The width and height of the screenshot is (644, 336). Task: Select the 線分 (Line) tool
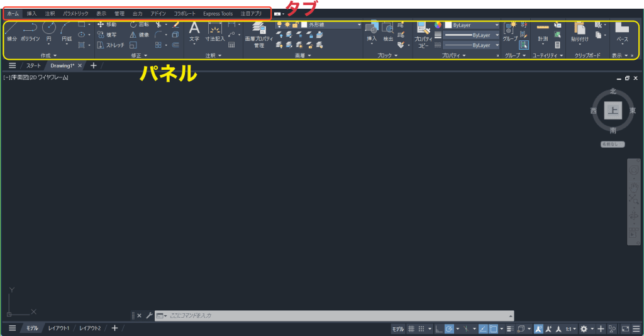(11, 32)
